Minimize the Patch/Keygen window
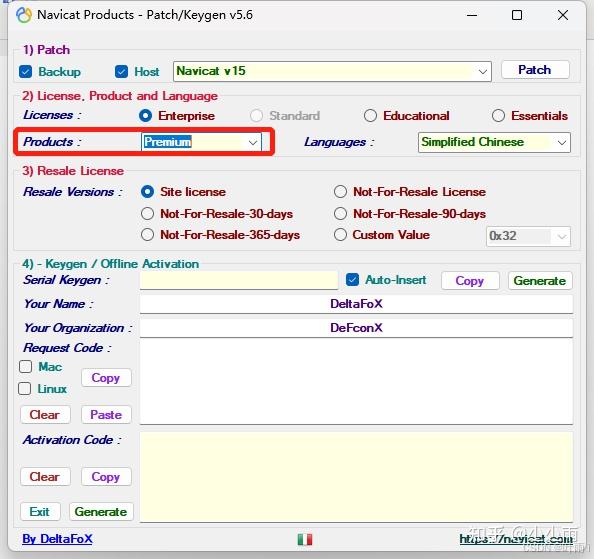 tap(472, 15)
